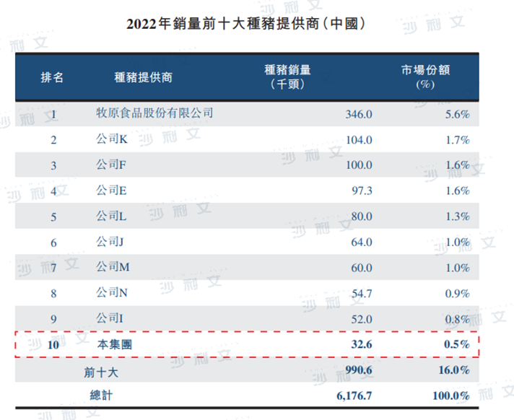Screen dimensions: 514x420
Task: Click the sales value 80.0
Action: [x=362, y=216]
